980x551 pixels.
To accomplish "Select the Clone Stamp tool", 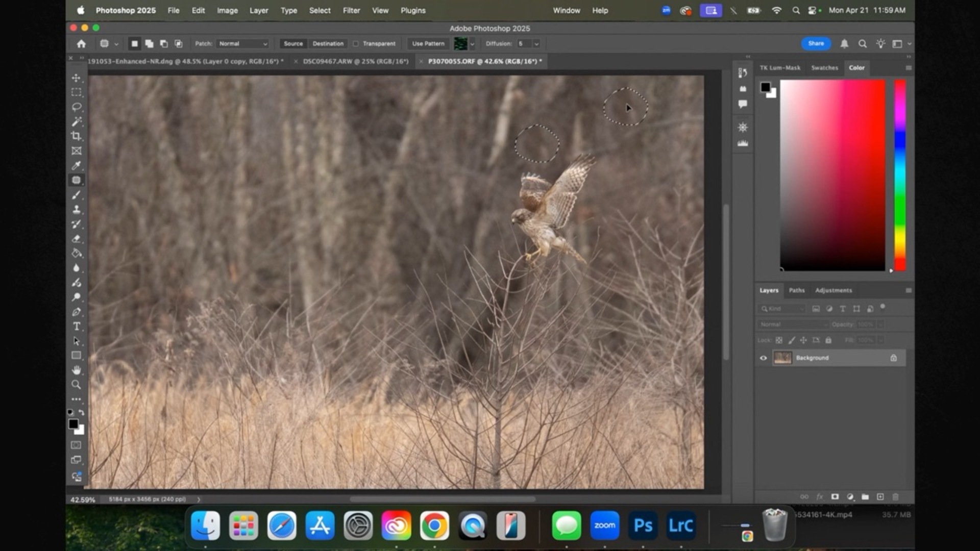I will point(77,209).
